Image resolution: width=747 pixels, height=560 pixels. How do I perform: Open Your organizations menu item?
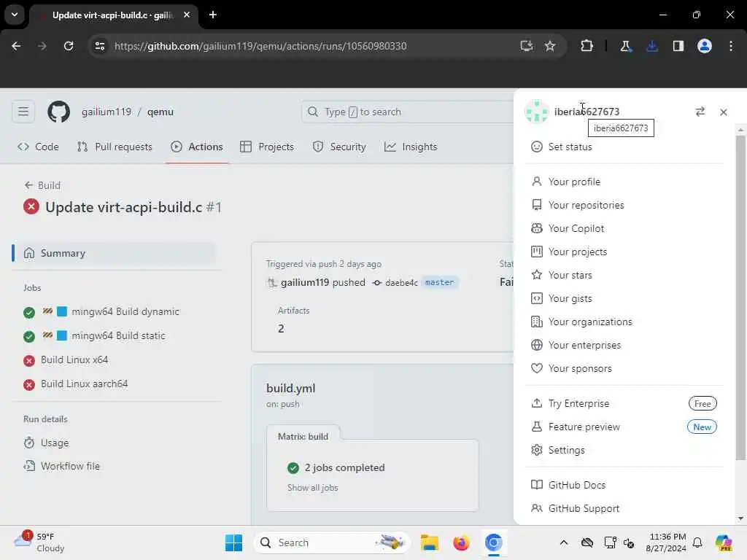[x=624, y=322]
